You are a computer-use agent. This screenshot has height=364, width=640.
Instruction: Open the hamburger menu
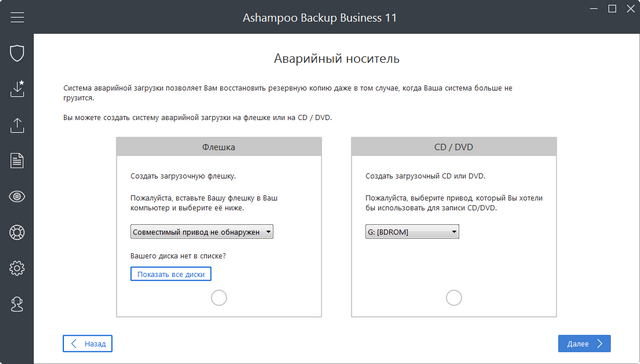point(17,17)
